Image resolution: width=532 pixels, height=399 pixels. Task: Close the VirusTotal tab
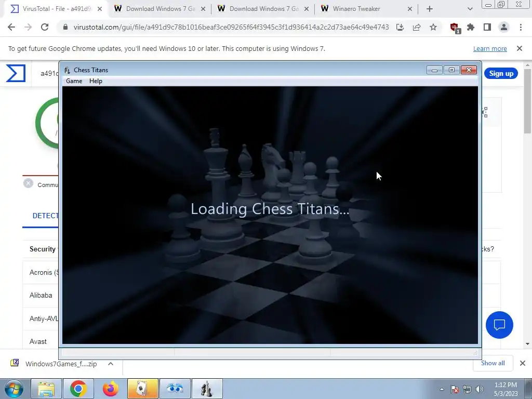pyautogui.click(x=100, y=9)
